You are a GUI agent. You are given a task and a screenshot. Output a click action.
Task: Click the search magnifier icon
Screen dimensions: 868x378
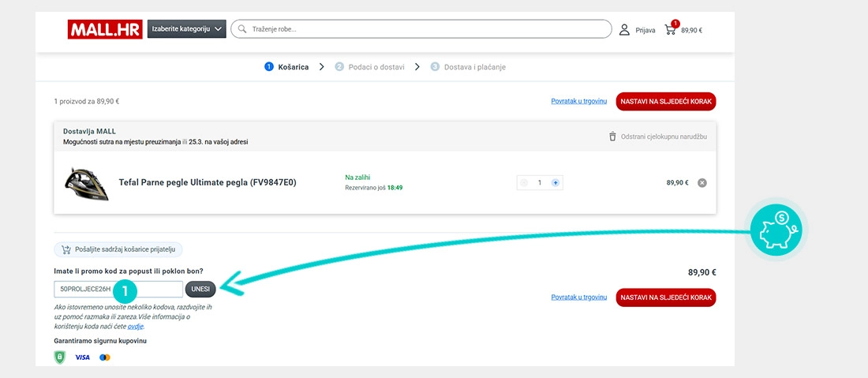(x=243, y=29)
